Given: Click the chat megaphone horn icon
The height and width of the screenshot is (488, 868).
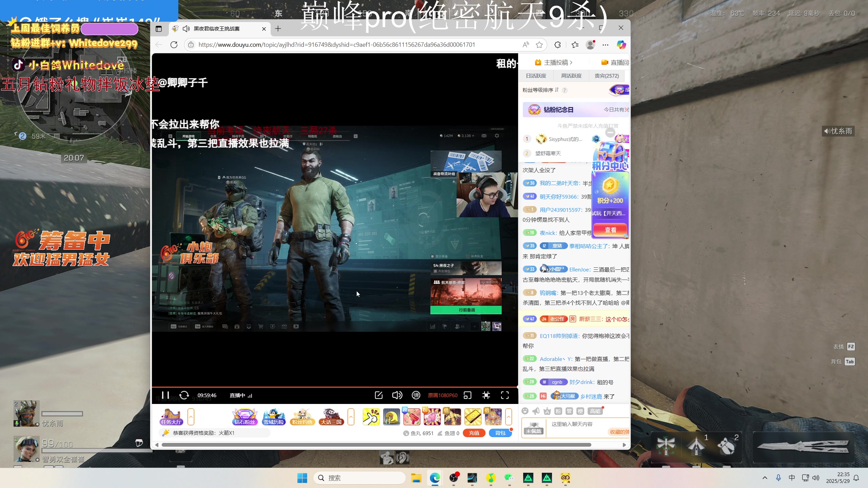Looking at the screenshot, I should (x=536, y=411).
